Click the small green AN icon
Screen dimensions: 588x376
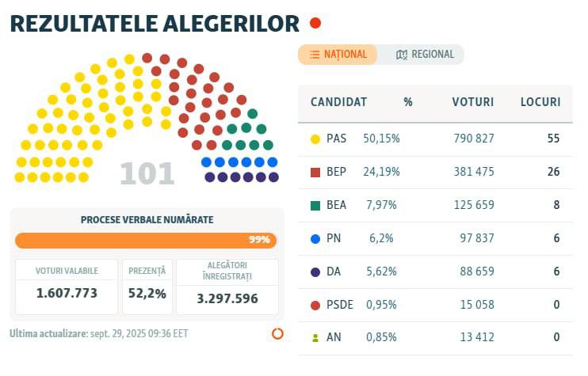tap(315, 338)
